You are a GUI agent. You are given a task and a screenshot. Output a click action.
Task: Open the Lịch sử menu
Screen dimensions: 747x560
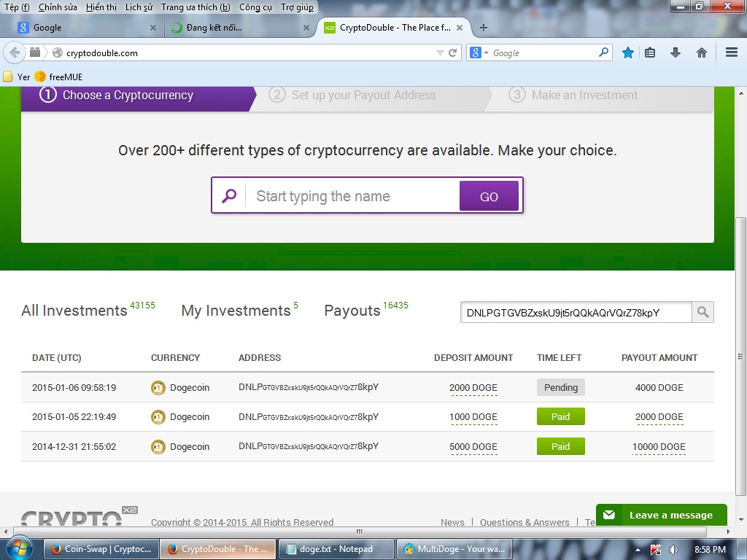[x=139, y=7]
